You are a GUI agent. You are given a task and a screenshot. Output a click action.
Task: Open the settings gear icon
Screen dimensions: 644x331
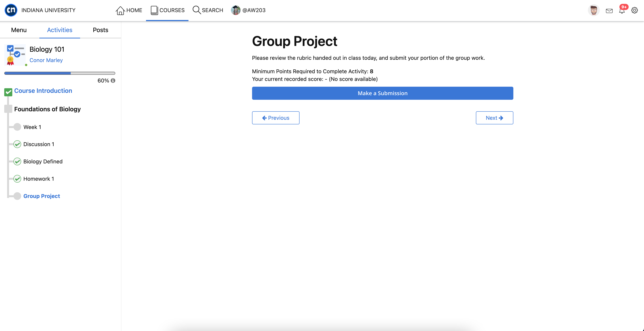[635, 10]
